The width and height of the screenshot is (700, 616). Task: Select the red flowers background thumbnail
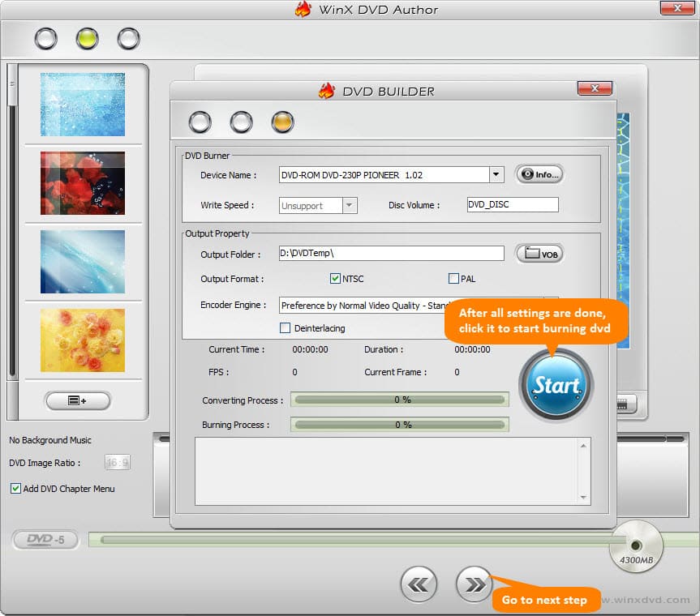click(x=83, y=183)
